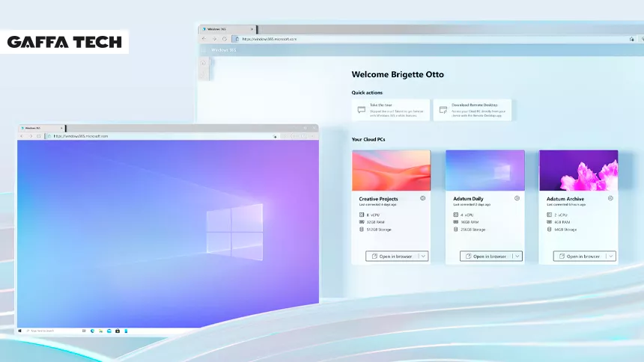This screenshot has width=644, height=362.
Task: Click Back arrow in rear browser window
Action: 204,39
